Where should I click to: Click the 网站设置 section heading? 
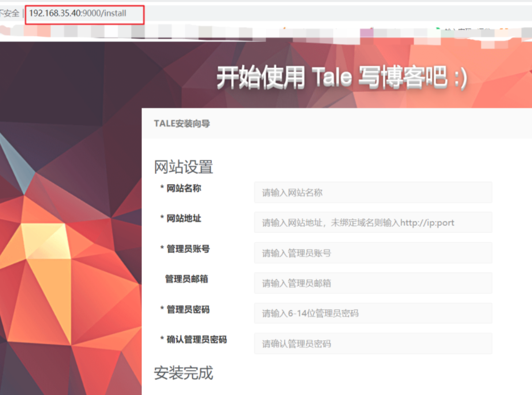click(x=184, y=167)
